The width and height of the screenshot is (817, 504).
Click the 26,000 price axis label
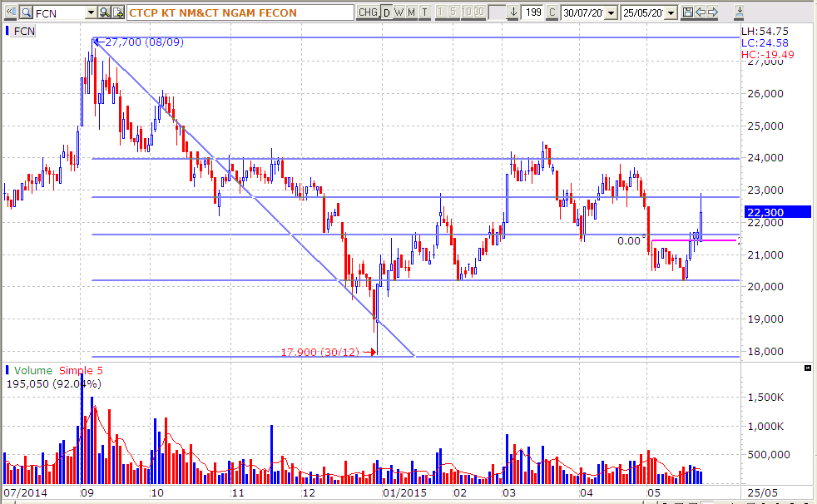(x=765, y=94)
